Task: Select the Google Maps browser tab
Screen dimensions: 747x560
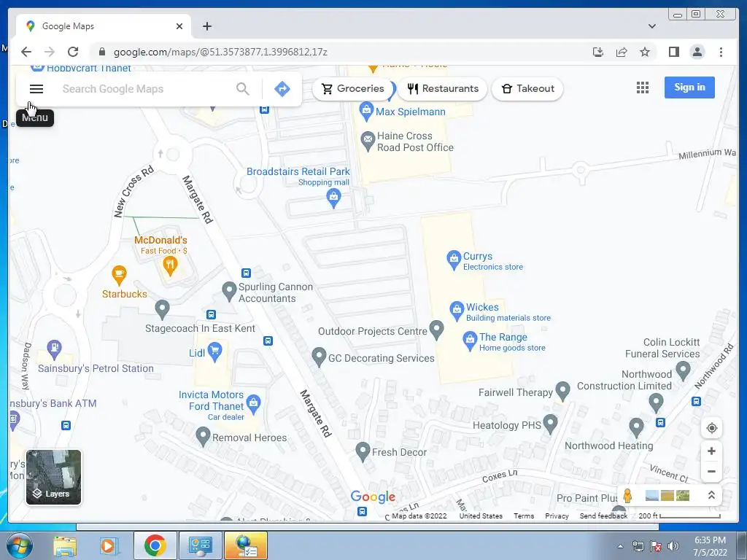Action: [104, 26]
